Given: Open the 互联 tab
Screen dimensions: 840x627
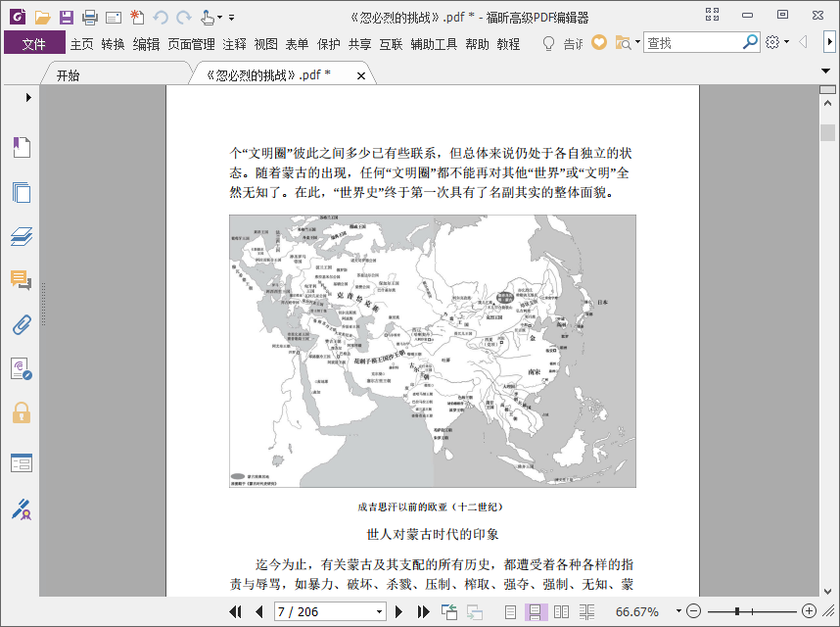Looking at the screenshot, I should coord(391,44).
